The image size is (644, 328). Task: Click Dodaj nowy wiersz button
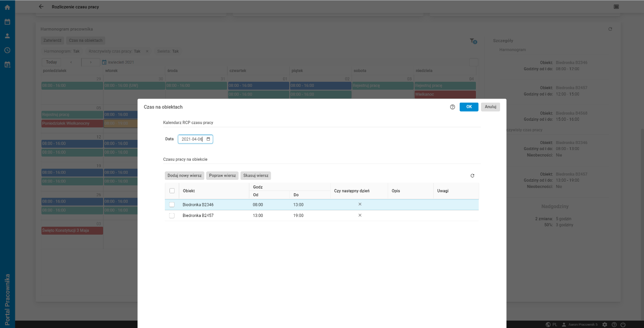(184, 176)
